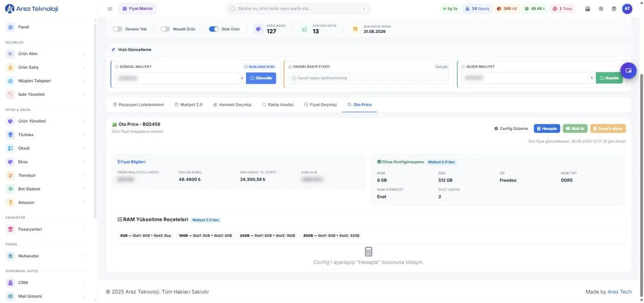Viewport: 644px width, 303px height.
Task: Click the Pazaryerleri sidebar icon
Action: point(11,229)
